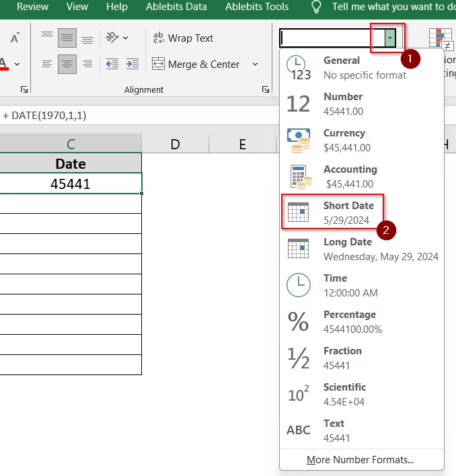456x476 pixels.
Task: Expand the font color dropdown arrow
Action: coord(17,64)
